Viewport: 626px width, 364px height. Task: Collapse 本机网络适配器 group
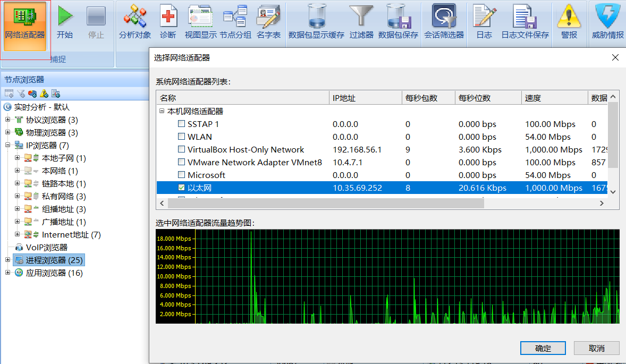coord(162,111)
